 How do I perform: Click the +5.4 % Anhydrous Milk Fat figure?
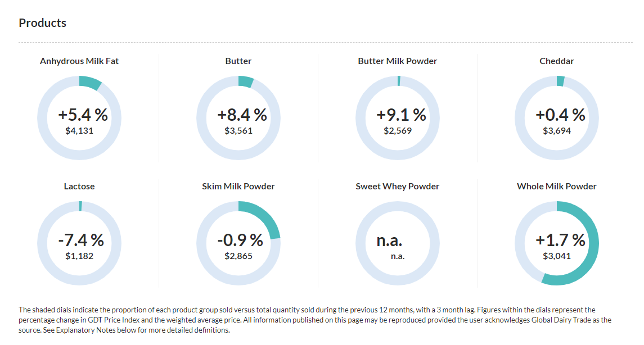click(x=83, y=115)
